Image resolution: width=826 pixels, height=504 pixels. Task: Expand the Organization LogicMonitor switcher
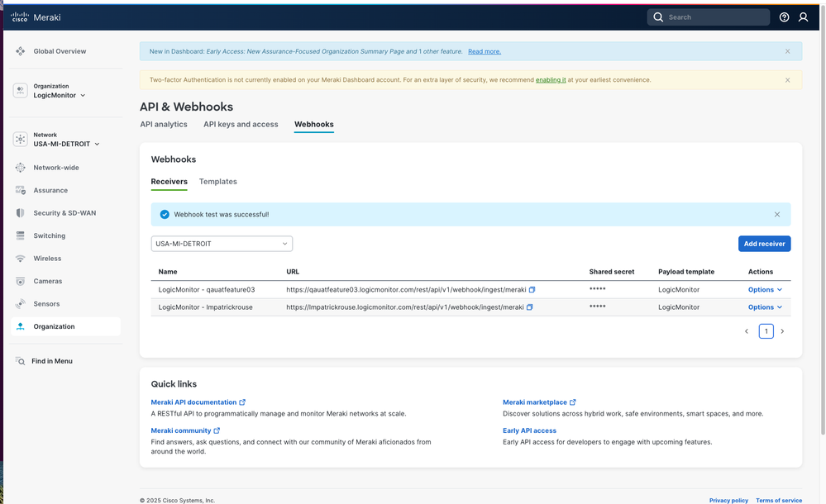83,95
